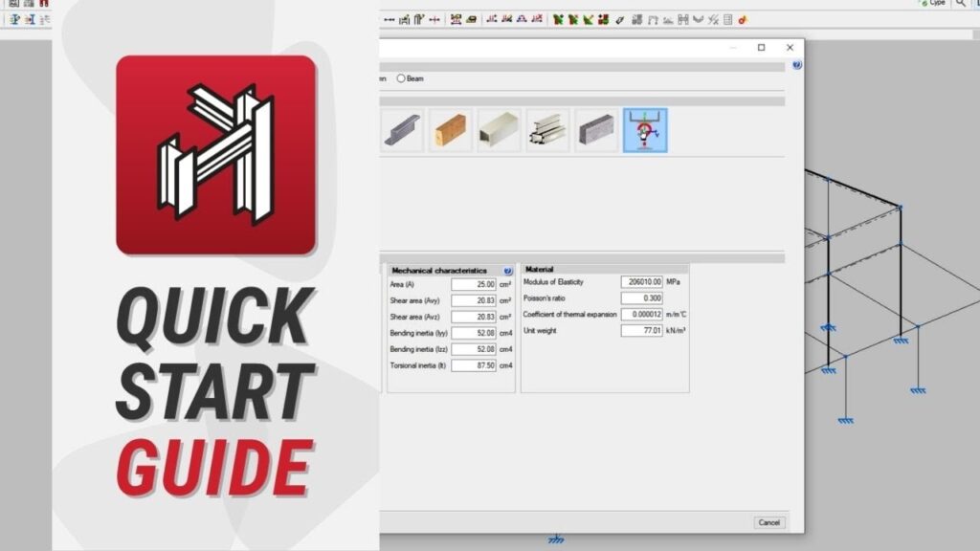Edit the Bending inertia (Iyy) field
Viewport: 980px width, 551px height.
[474, 333]
